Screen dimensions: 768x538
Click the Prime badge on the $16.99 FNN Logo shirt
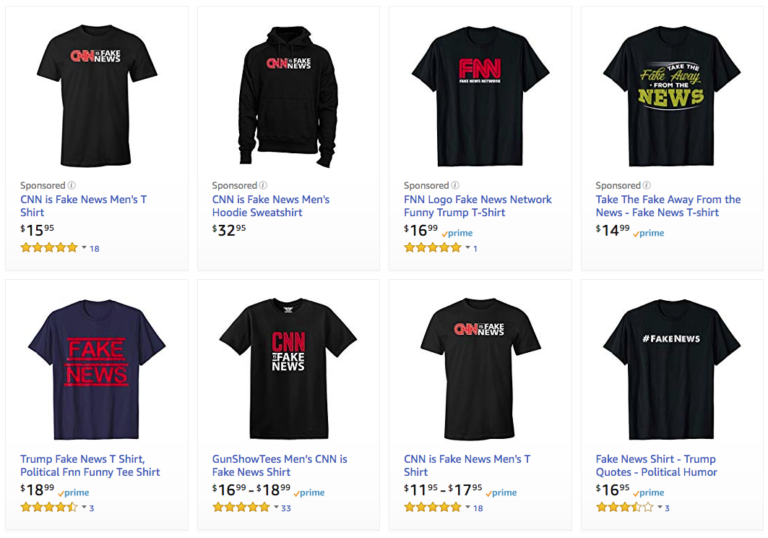458,233
